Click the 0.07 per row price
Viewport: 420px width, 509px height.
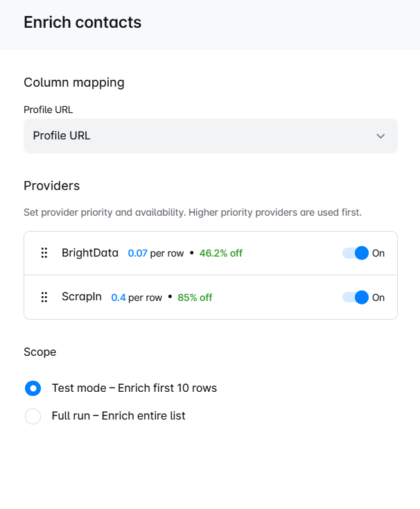pyautogui.click(x=156, y=253)
